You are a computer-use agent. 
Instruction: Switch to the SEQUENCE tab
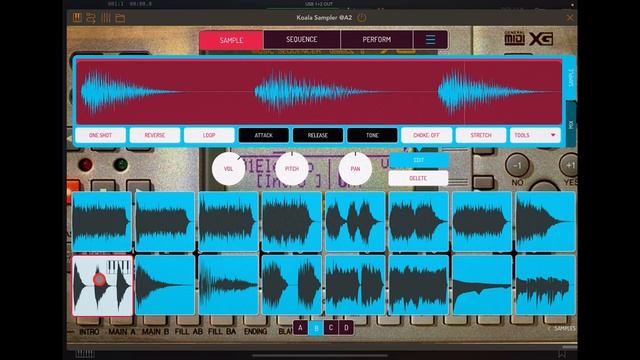(302, 40)
